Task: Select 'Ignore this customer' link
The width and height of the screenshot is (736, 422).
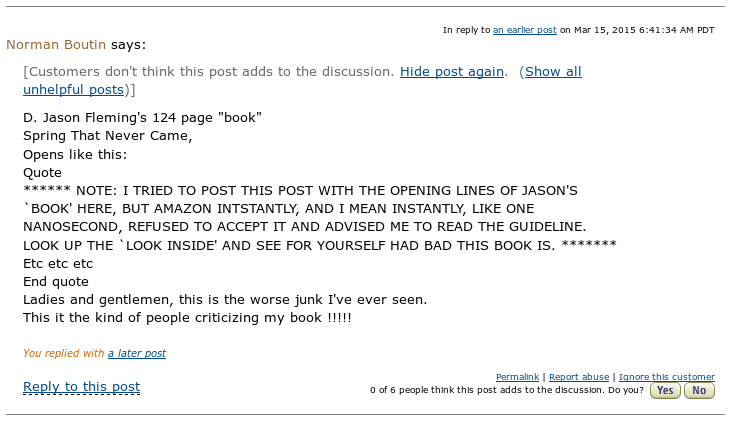Action: click(667, 377)
